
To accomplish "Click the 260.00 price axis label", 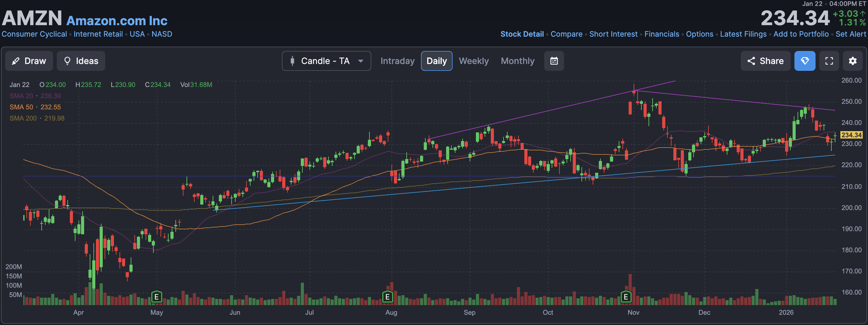I will click(851, 80).
